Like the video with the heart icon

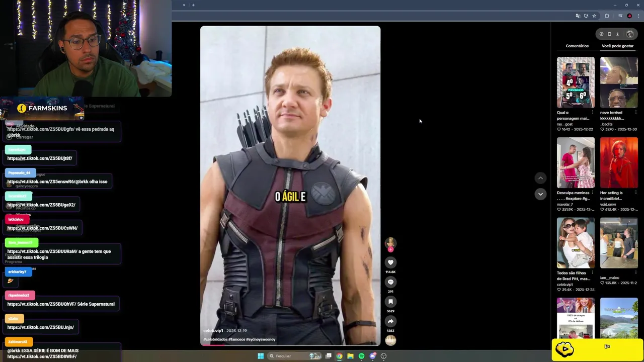click(390, 262)
